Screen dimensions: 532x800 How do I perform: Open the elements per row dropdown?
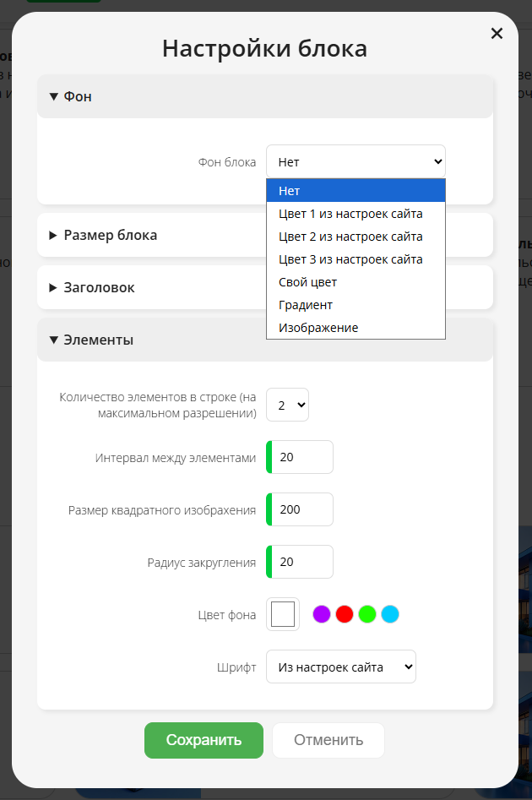(x=288, y=405)
